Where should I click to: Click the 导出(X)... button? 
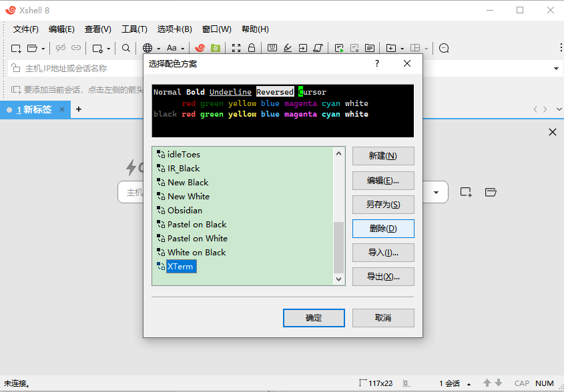pyautogui.click(x=383, y=277)
